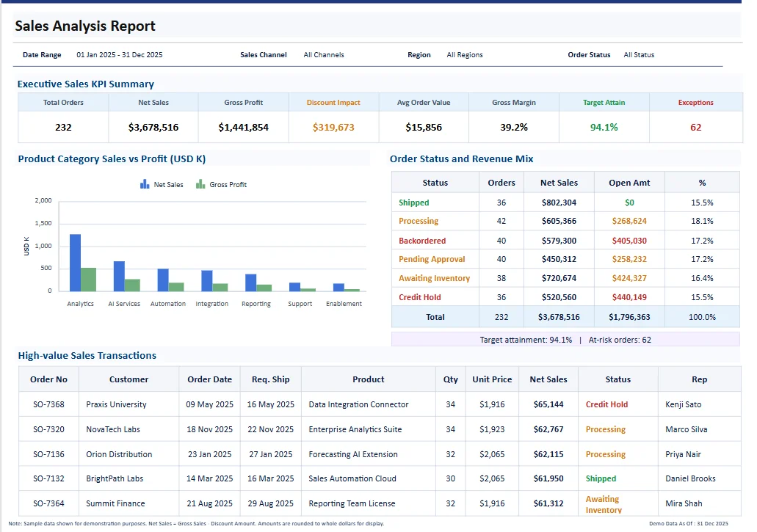Open the Sales Channel filter All Channels
The width and height of the screenshot is (757, 532).
tap(324, 55)
